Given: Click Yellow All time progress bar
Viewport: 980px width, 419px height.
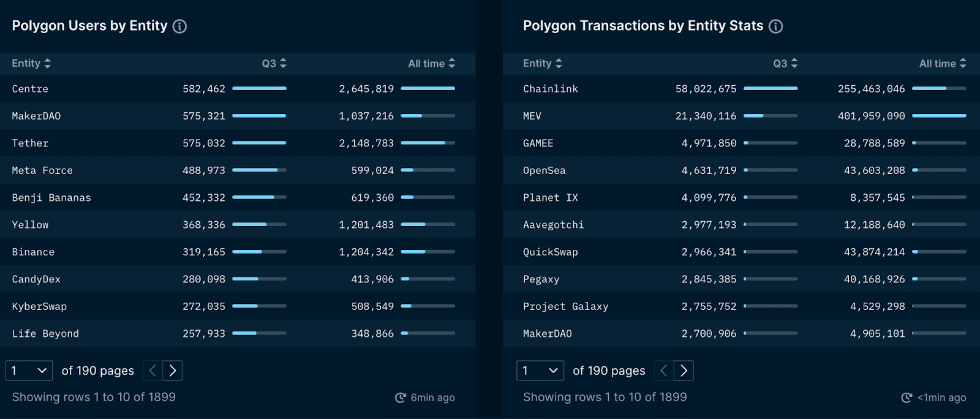Looking at the screenshot, I should (428, 224).
